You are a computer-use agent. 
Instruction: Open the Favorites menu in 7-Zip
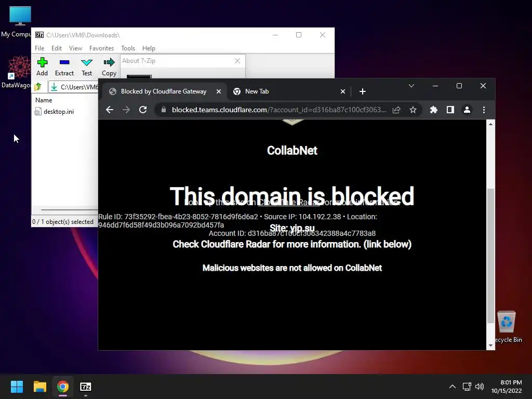click(101, 48)
